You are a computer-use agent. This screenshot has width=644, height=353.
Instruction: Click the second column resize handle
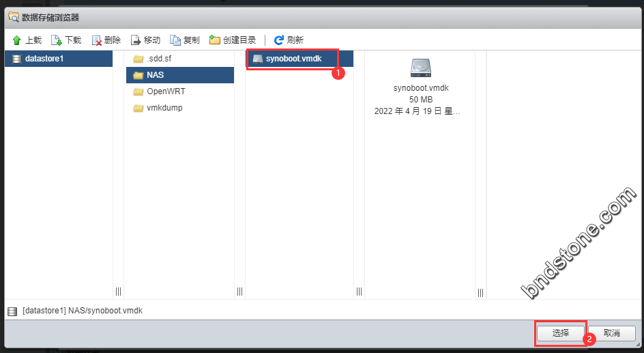[240, 292]
